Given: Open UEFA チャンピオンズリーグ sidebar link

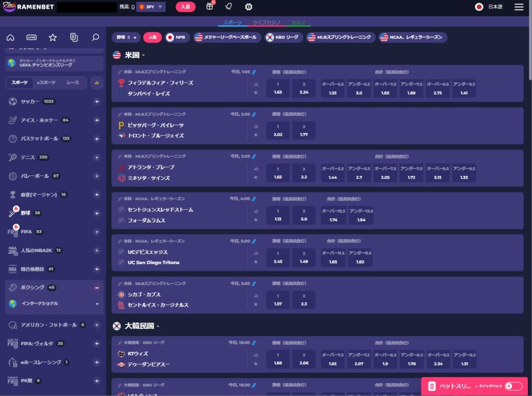Looking at the screenshot, I should [54, 63].
